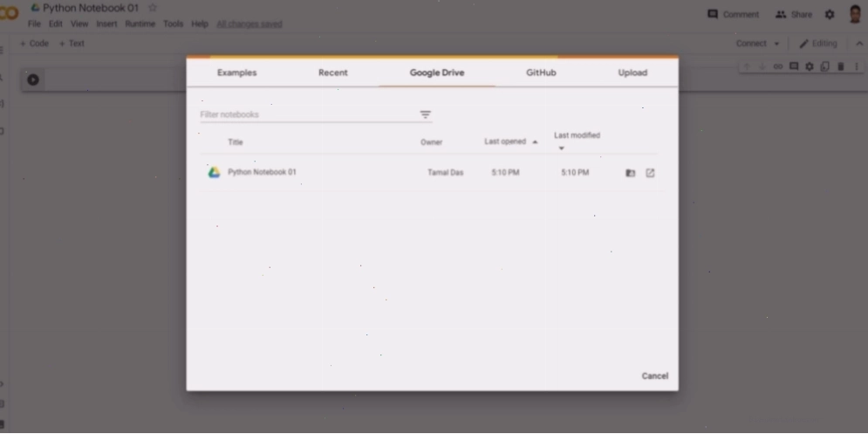This screenshot has width=868, height=434.
Task: Open Python Notebook 01 in new tab icon
Action: tap(650, 173)
